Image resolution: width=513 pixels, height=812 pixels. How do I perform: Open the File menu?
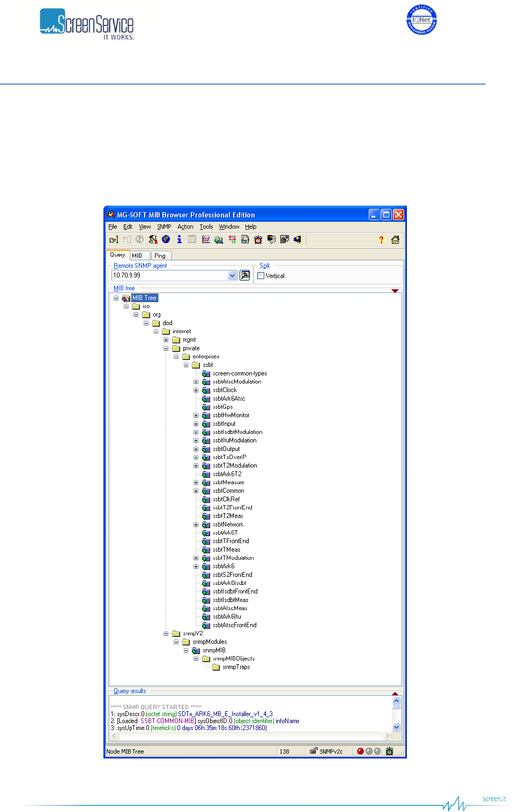(113, 227)
